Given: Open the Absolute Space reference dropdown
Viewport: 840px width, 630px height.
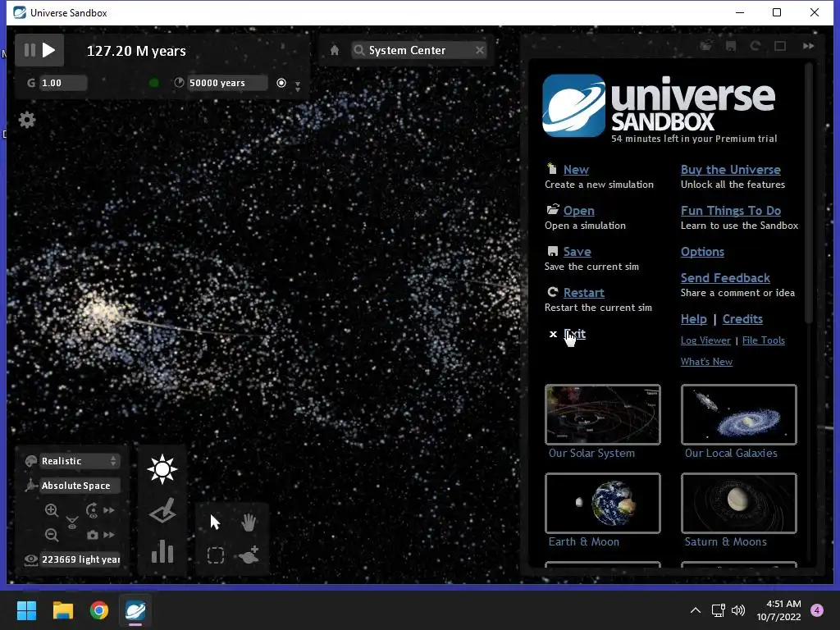Looking at the screenshot, I should coord(80,486).
